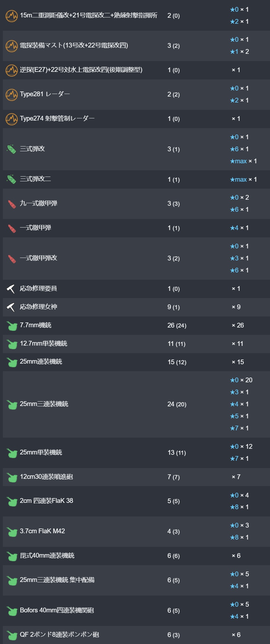This screenshot has width=270, height=644.
Task: Click the gun icon beside Bofors 40mm四連装機関砲
Action: [12, 611]
